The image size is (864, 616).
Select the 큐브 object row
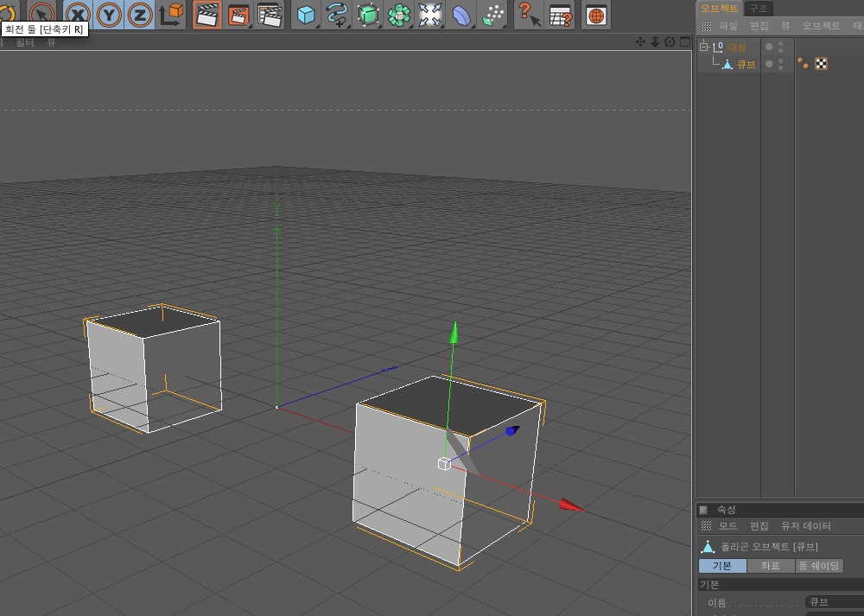pos(746,65)
